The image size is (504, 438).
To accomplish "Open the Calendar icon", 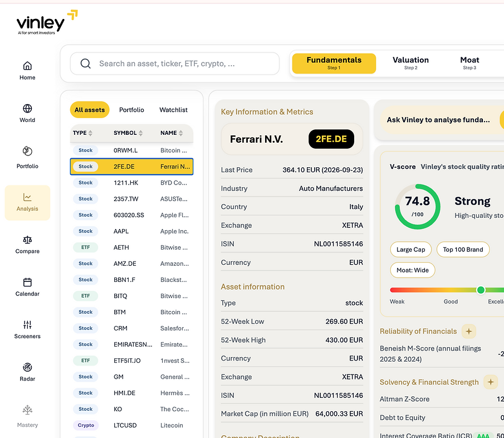I will [27, 282].
